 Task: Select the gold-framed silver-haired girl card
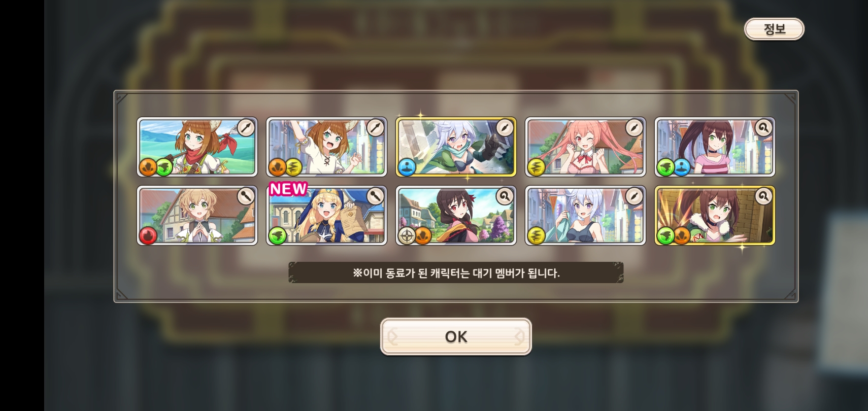(456, 147)
